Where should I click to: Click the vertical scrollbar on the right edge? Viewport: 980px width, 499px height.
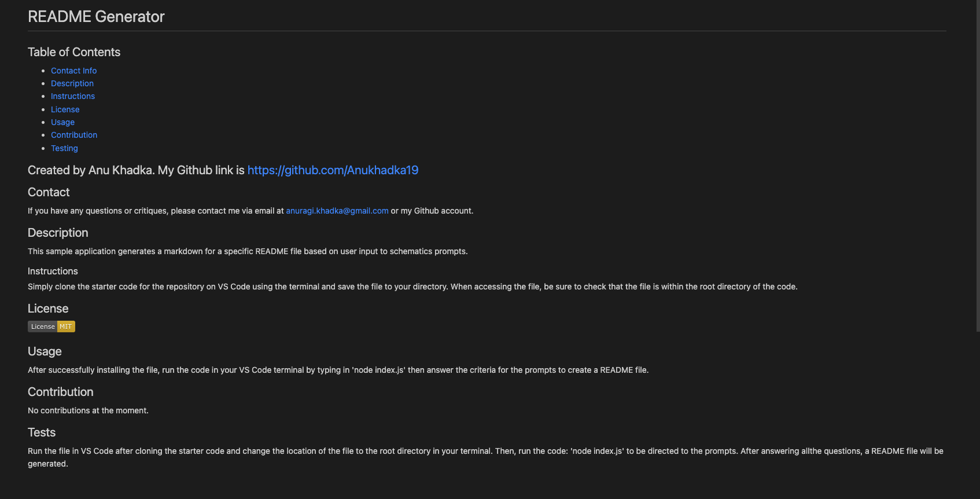point(977,166)
